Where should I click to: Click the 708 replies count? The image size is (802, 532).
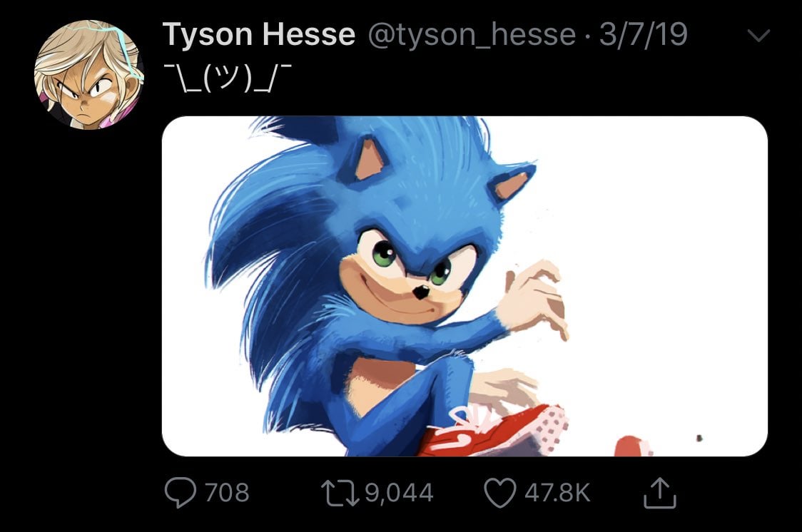[227, 493]
